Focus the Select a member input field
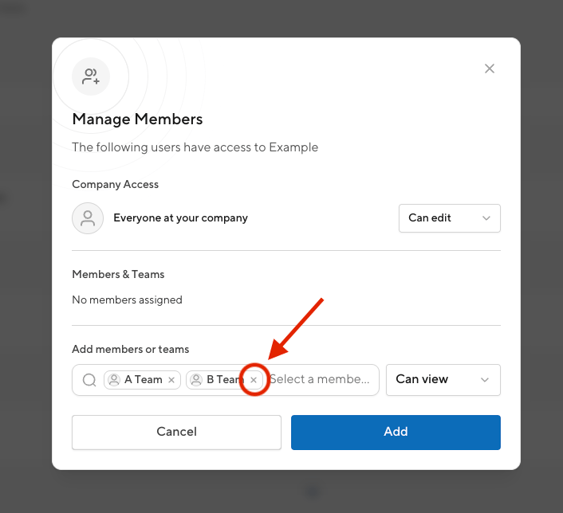This screenshot has height=513, width=563. (x=320, y=379)
